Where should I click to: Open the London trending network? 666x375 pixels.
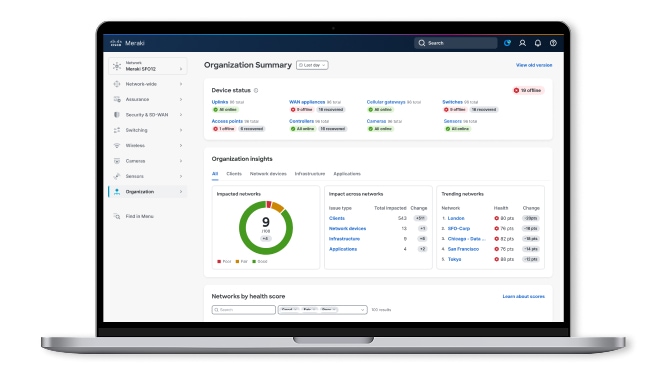(x=456, y=218)
